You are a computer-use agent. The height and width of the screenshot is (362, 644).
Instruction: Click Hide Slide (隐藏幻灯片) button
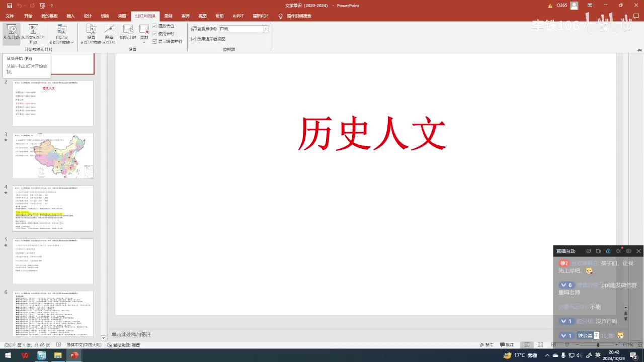[109, 34]
